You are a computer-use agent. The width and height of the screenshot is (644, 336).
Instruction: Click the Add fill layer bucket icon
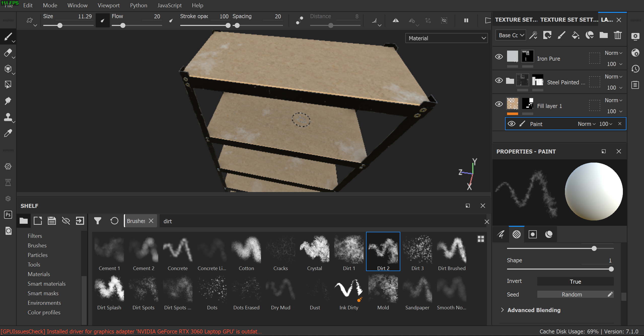click(x=575, y=35)
